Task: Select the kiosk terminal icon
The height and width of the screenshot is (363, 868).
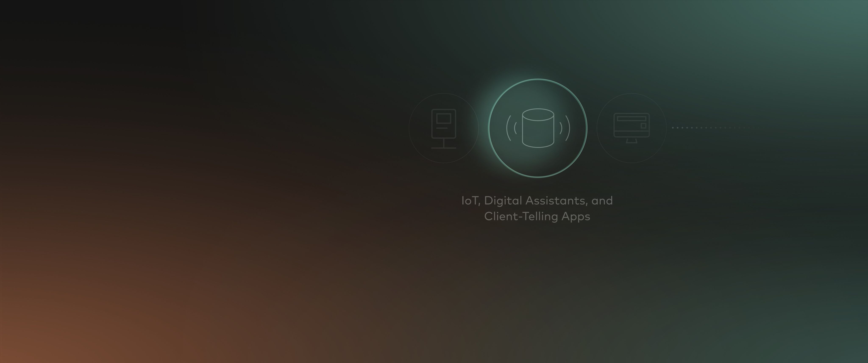Action: pos(444,128)
